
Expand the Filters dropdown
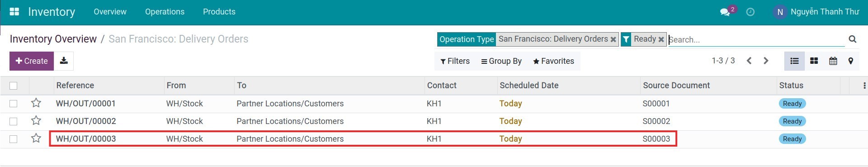coord(455,61)
